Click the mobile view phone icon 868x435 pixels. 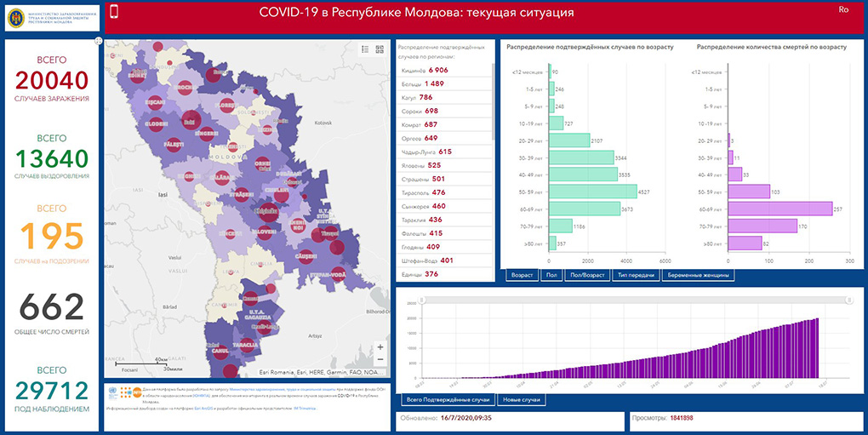(x=114, y=11)
